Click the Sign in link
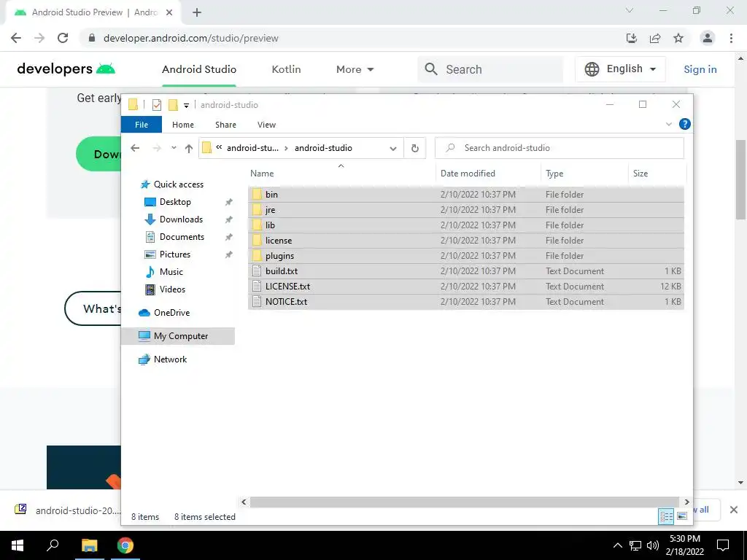This screenshot has height=560, width=747. [700, 69]
